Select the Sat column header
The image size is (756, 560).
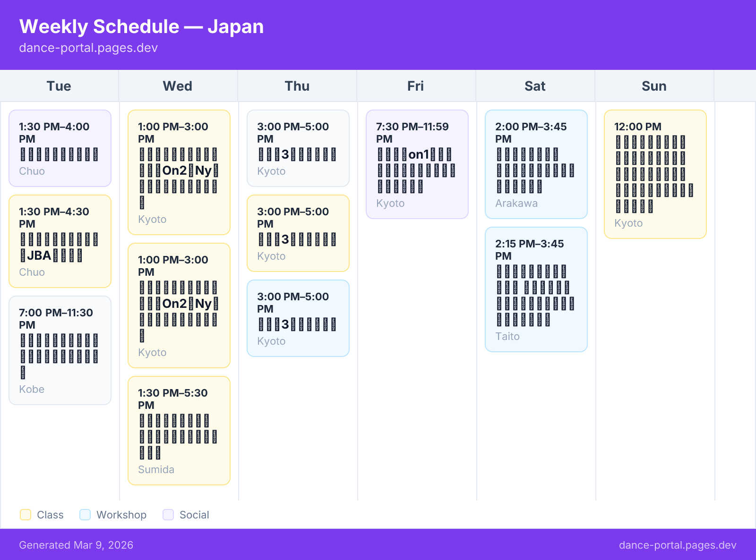point(535,86)
